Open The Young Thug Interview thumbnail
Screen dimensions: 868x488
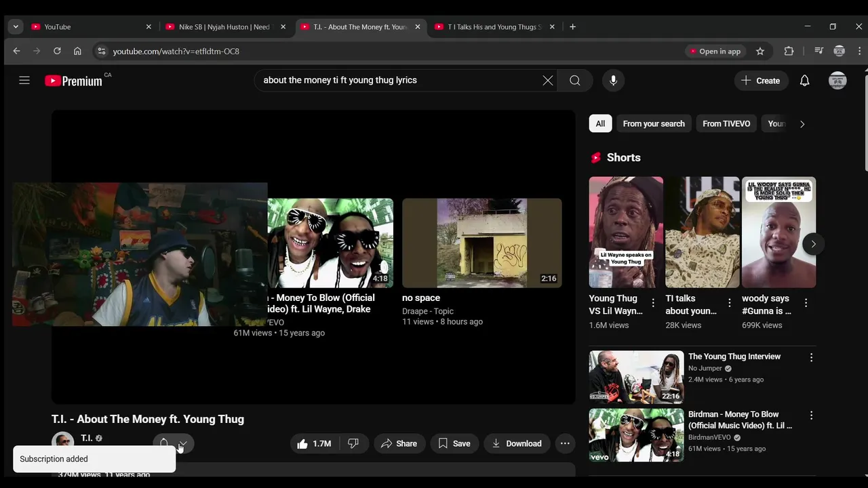pyautogui.click(x=636, y=377)
